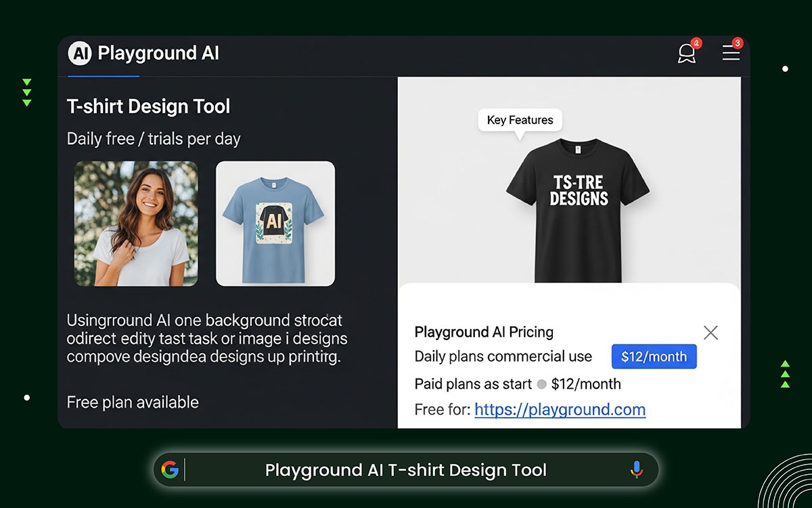Click the gray dot beside $12/month text

pos(541,384)
